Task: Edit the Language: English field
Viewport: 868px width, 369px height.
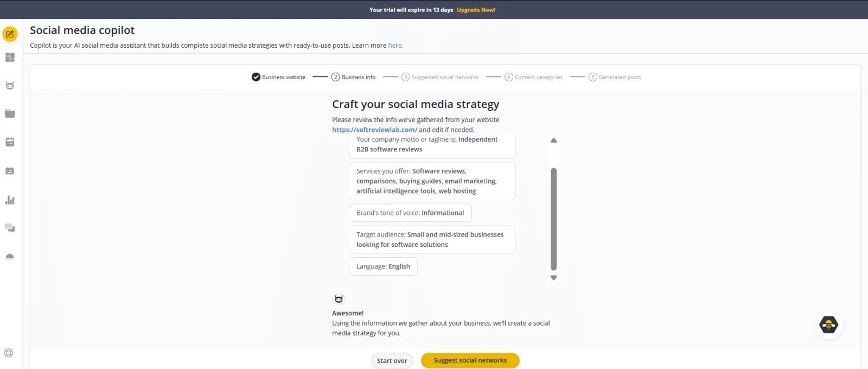Action: 383,266
